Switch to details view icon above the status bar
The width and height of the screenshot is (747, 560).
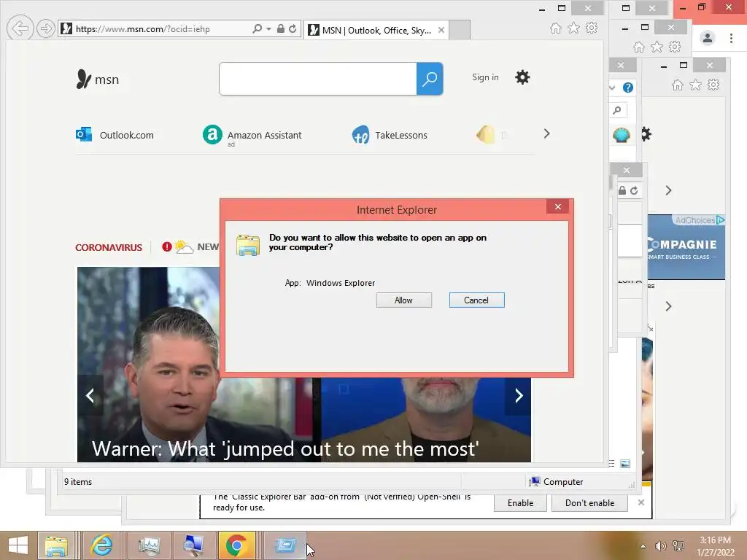[x=611, y=463]
